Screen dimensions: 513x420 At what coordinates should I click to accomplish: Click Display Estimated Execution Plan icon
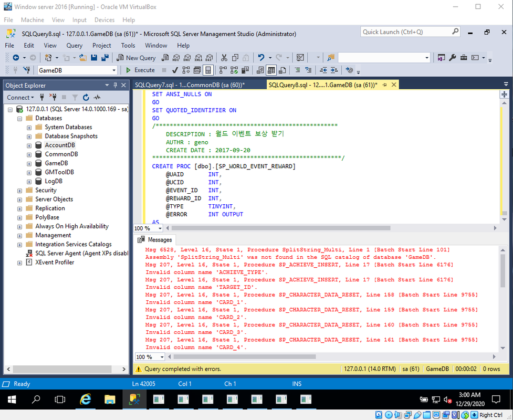pyautogui.click(x=186, y=70)
